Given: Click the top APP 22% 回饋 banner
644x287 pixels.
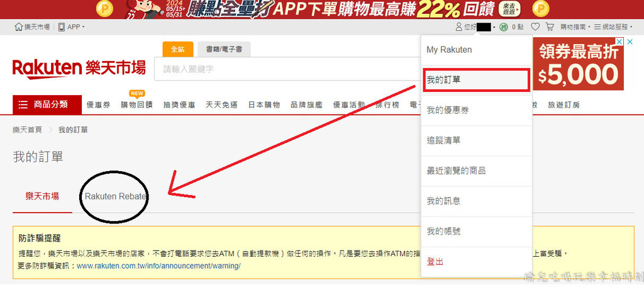Looking at the screenshot, I should [x=322, y=9].
